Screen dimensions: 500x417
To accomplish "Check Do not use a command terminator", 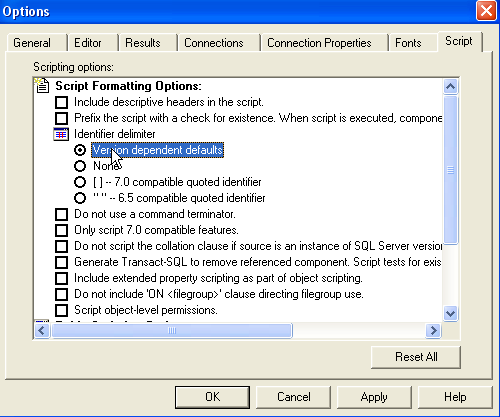I will pos(61,214).
